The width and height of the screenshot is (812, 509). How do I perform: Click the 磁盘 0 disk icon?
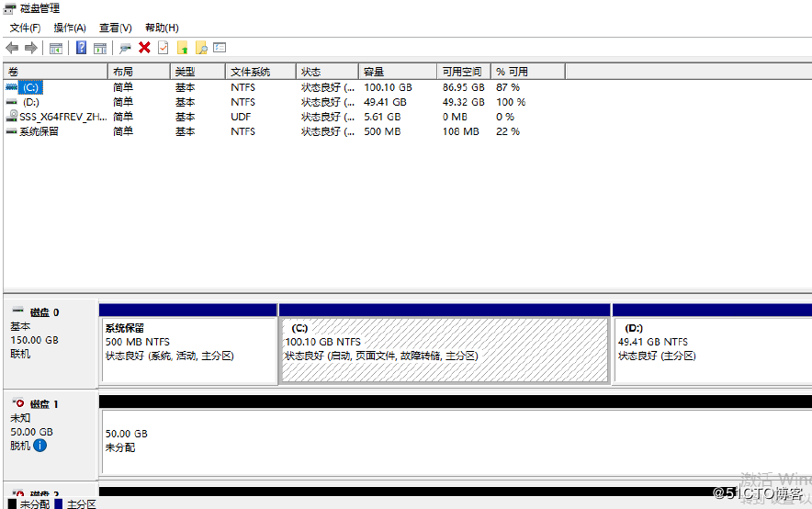click(x=18, y=311)
